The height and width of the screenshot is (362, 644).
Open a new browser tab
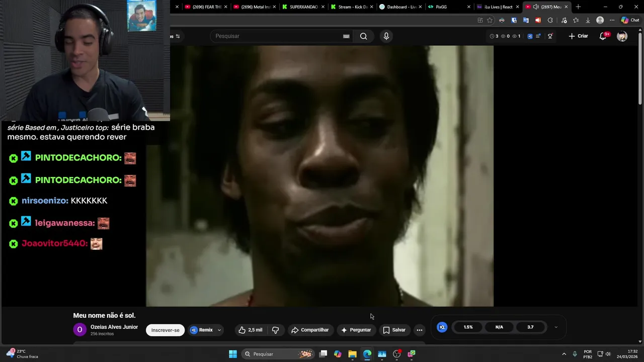(578, 7)
